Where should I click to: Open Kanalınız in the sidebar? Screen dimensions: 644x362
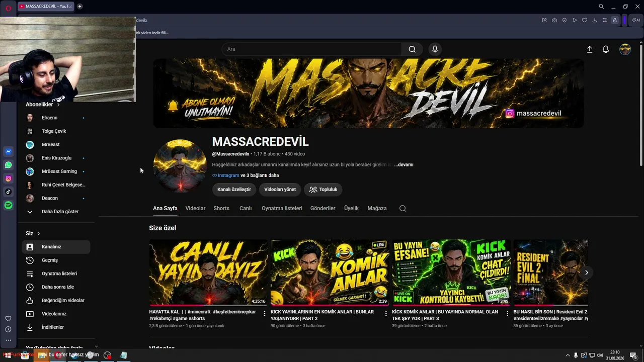point(56,247)
